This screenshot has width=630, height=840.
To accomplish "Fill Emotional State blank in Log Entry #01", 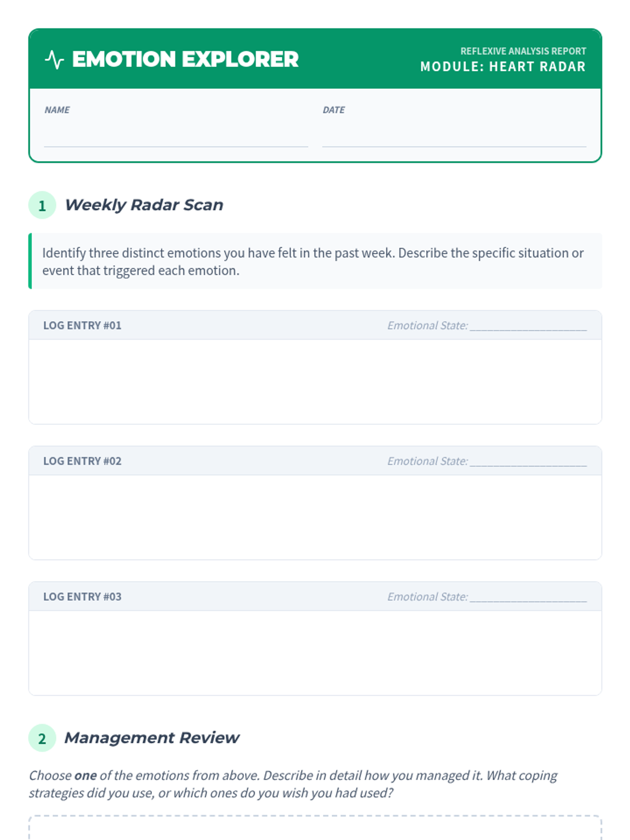I will click(x=528, y=326).
